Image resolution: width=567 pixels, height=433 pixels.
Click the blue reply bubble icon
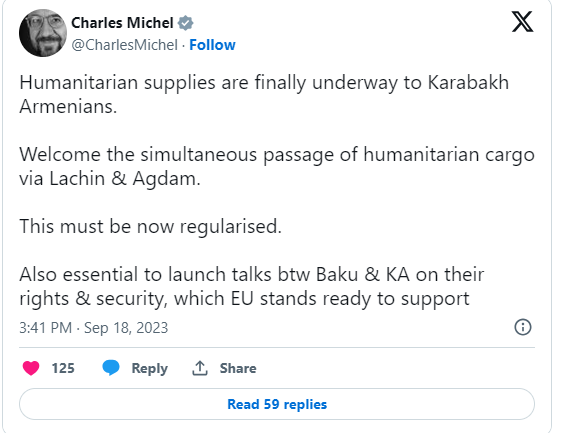pyautogui.click(x=111, y=368)
